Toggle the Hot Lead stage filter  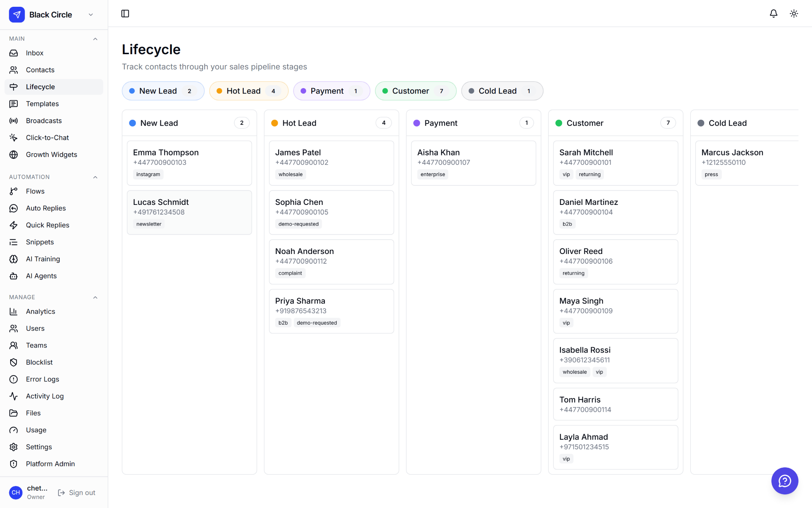pos(249,91)
